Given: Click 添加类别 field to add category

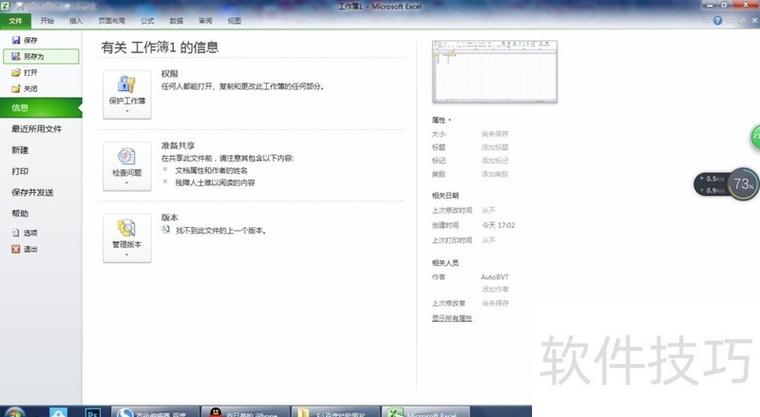Looking at the screenshot, I should coord(495,174).
